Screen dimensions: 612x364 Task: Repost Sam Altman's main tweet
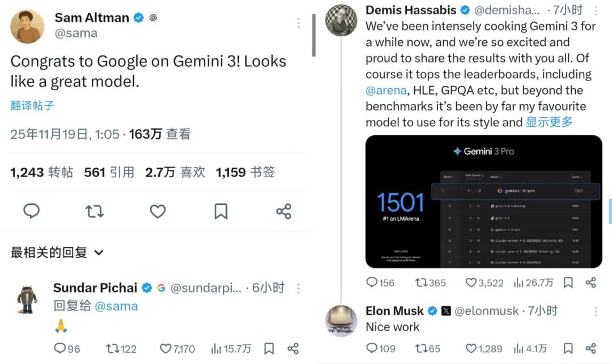pyautogui.click(x=95, y=211)
